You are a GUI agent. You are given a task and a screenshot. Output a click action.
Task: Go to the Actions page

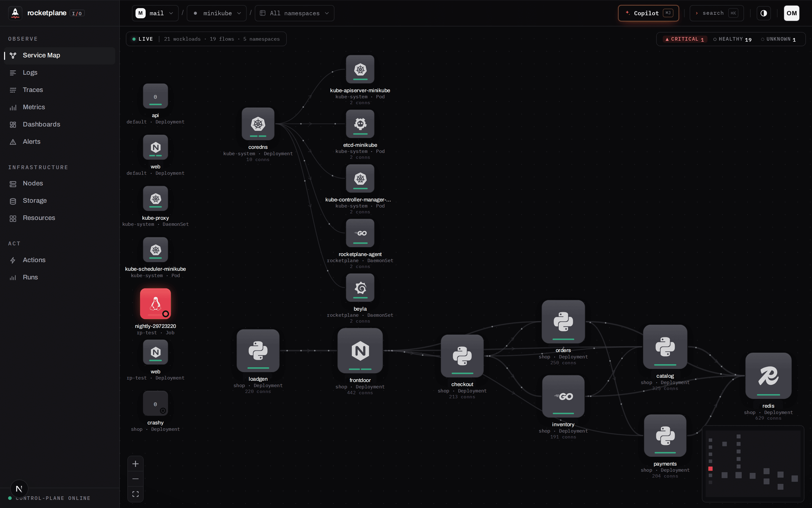[59, 260]
